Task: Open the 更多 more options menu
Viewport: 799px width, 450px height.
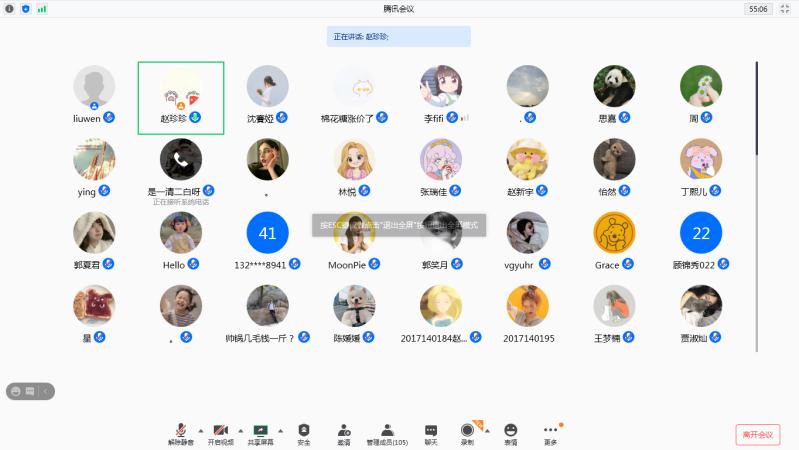Action: (x=550, y=432)
